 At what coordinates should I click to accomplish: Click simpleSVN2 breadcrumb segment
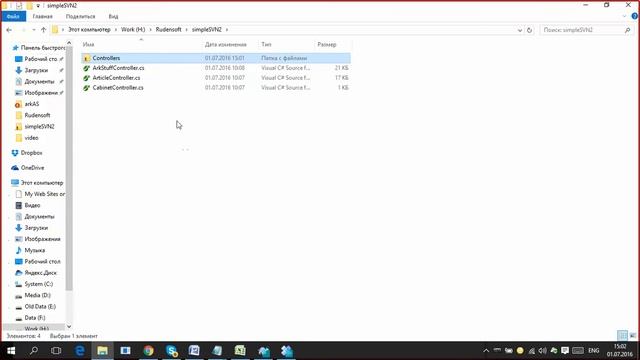point(207,30)
